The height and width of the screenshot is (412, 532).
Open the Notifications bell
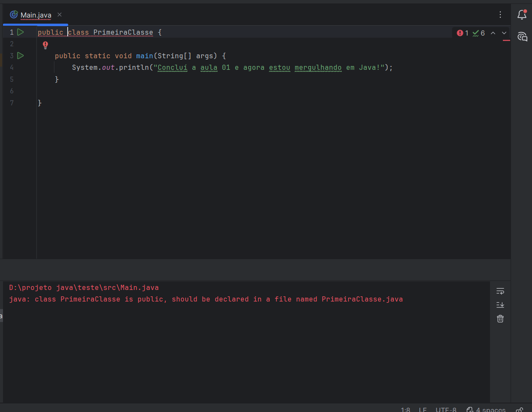click(x=522, y=15)
